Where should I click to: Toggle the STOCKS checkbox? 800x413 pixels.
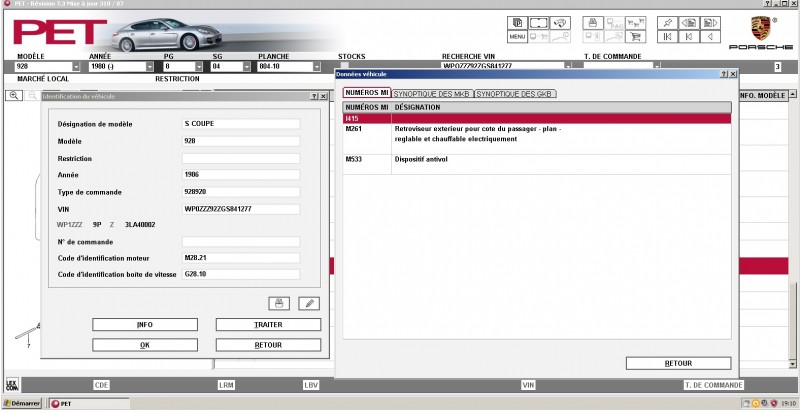point(344,65)
